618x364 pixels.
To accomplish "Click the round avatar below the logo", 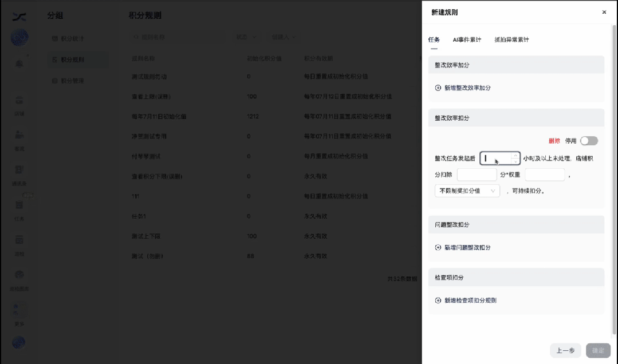I will (19, 37).
